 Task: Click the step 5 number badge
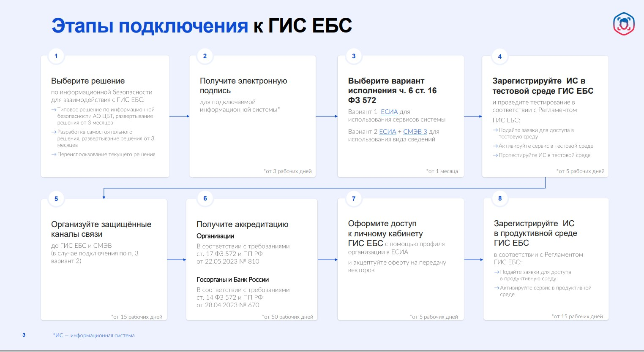(56, 199)
